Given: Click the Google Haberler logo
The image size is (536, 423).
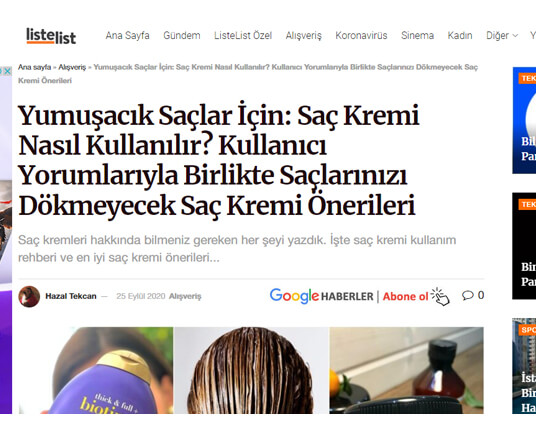Looking at the screenshot, I should pos(322,296).
